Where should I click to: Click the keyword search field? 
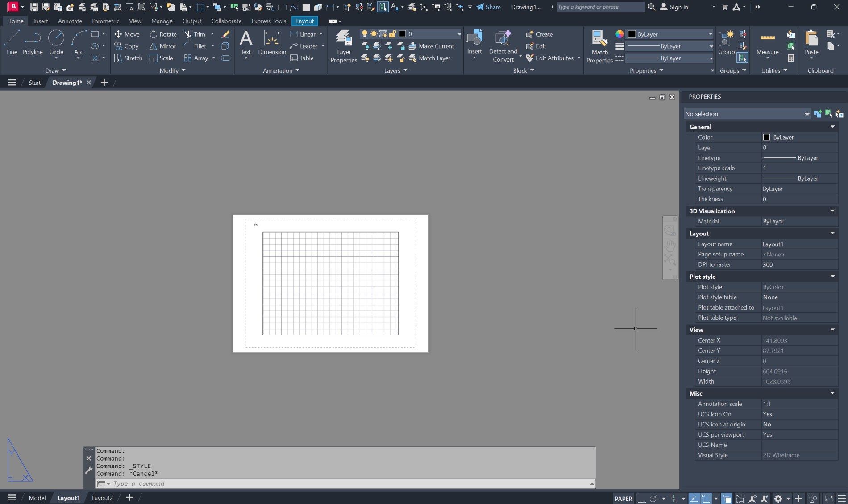pos(600,7)
